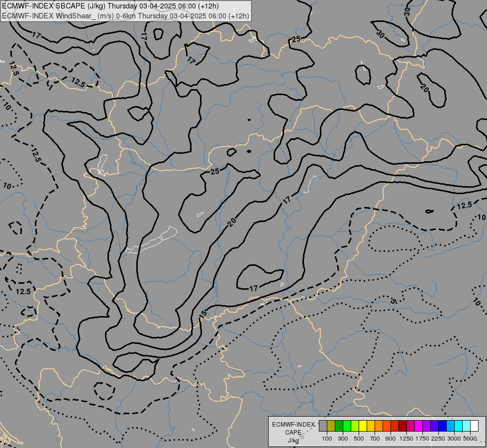Select the azure sky-blue legend swatch
This screenshot has width=487, height=448.
tap(451, 426)
